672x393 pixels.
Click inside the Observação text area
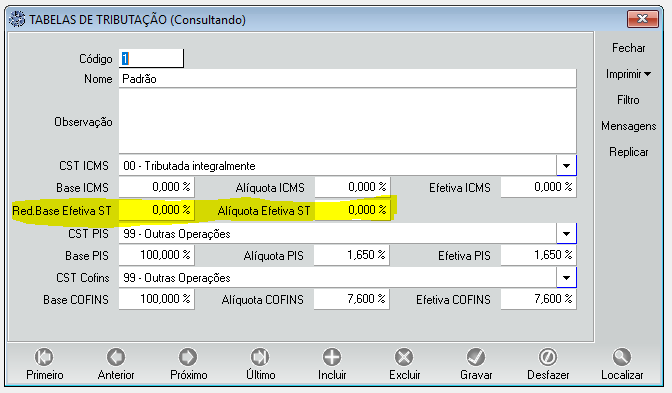(x=347, y=121)
